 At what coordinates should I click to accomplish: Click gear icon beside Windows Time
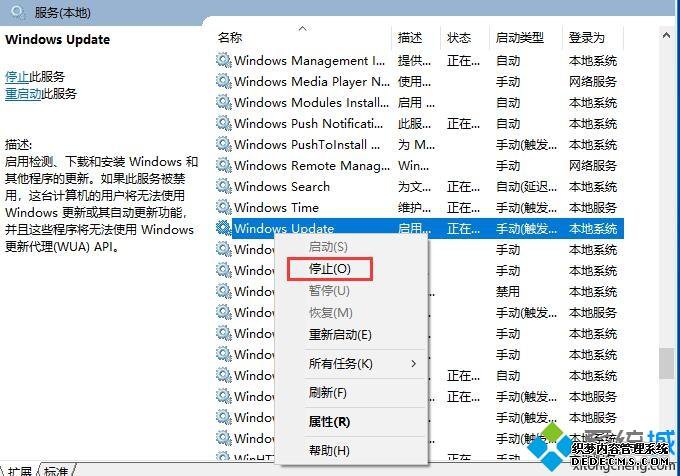(224, 207)
